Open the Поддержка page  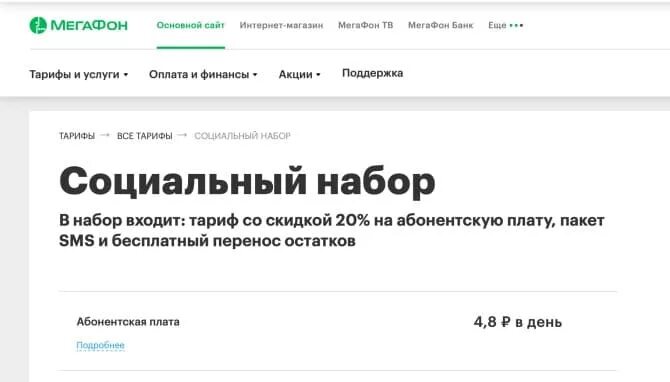(373, 73)
